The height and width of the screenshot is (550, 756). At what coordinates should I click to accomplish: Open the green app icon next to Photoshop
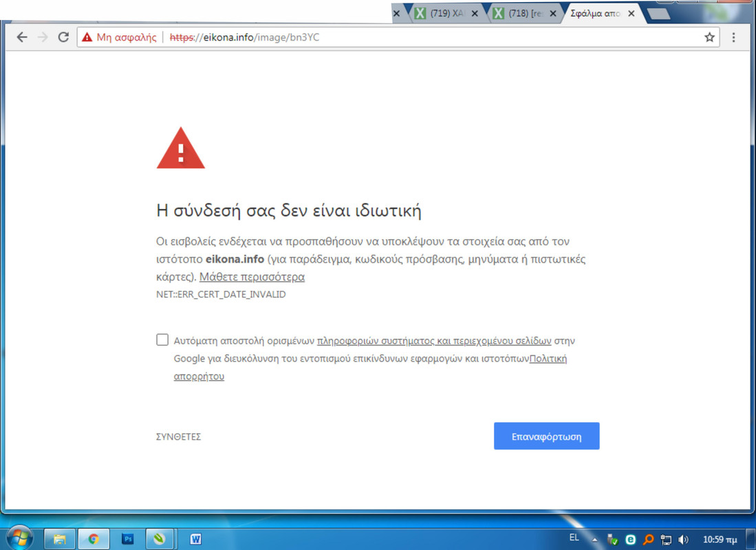160,539
